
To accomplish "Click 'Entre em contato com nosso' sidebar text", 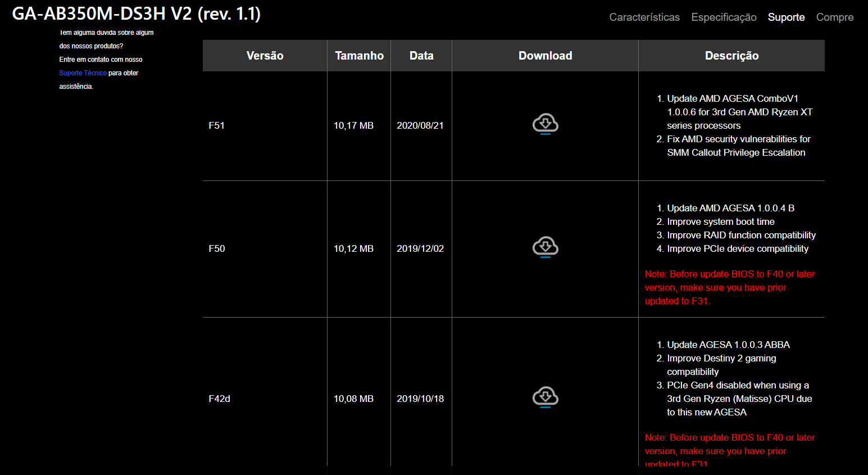I will coord(101,60).
